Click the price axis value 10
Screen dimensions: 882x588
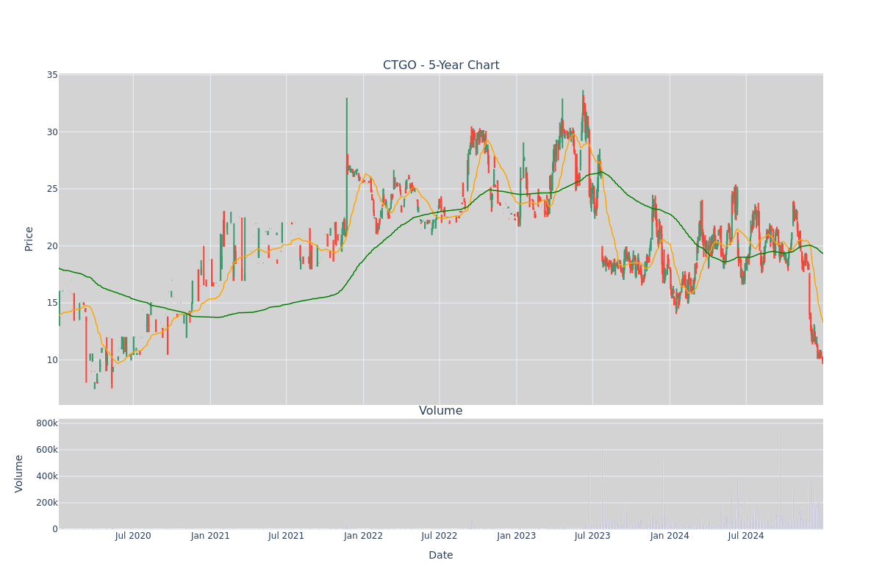tap(52, 360)
